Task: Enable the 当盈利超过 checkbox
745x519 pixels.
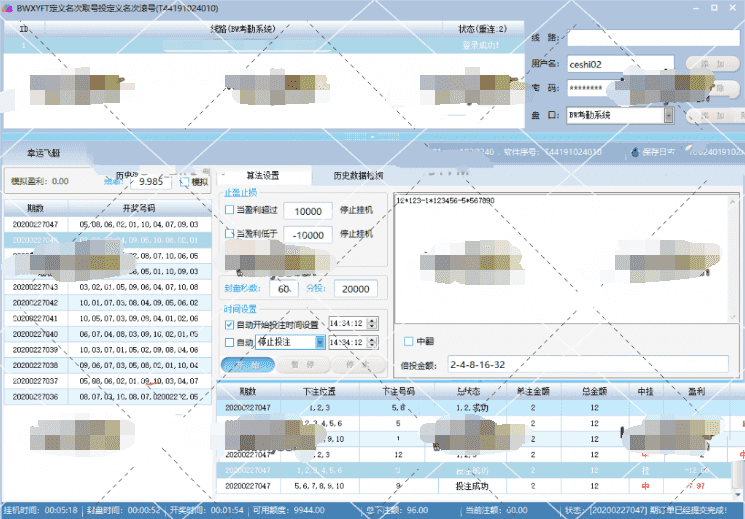Action: (x=229, y=210)
